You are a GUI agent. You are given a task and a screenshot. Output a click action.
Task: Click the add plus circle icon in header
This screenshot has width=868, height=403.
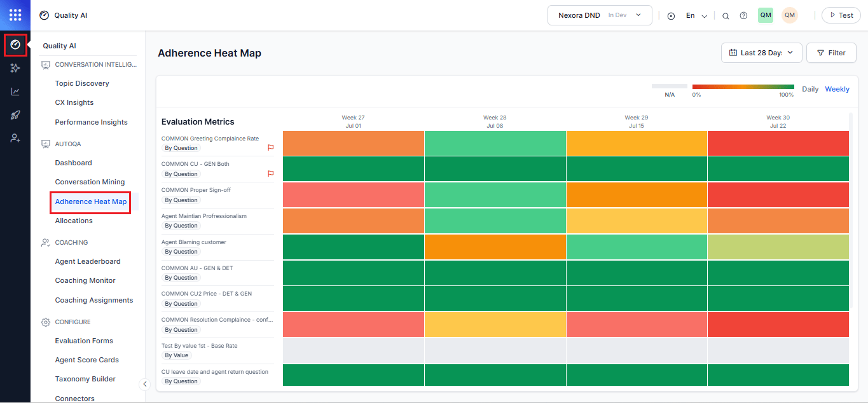click(x=671, y=16)
